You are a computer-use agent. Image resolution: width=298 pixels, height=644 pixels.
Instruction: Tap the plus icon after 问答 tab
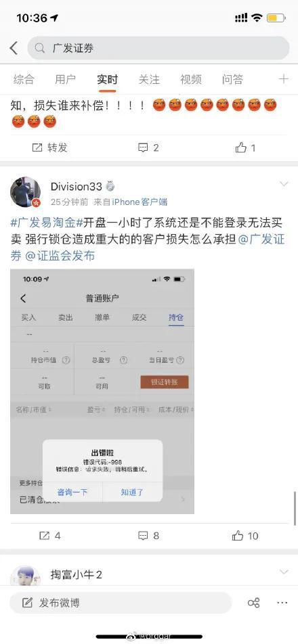[283, 79]
